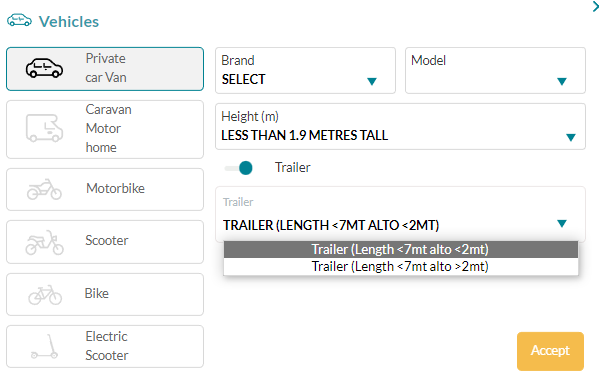Image resolution: width=599 pixels, height=385 pixels.
Task: Select the Private car Van icon
Action: (x=44, y=69)
